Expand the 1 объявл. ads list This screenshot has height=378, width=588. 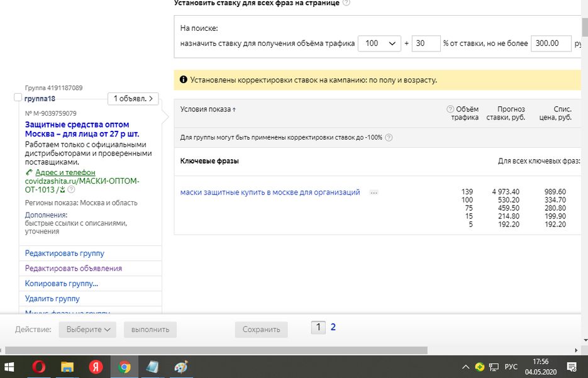[x=133, y=99]
